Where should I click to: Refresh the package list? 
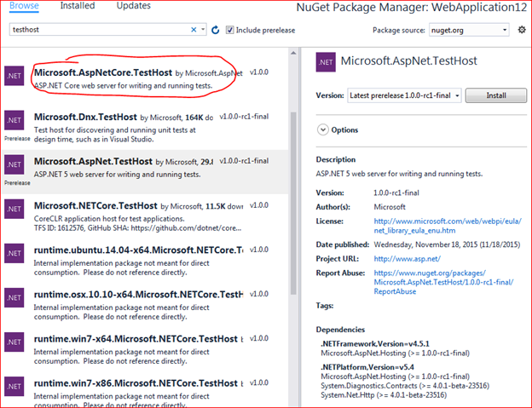tap(215, 30)
